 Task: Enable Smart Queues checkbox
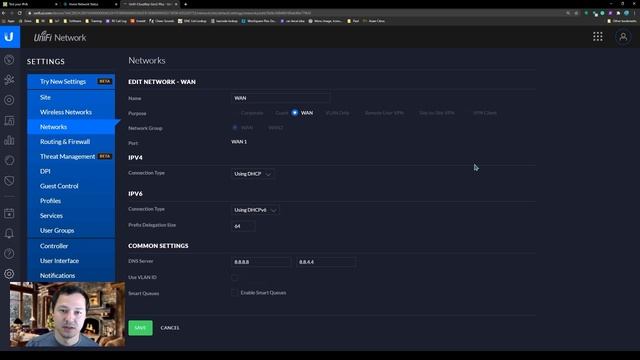click(234, 293)
